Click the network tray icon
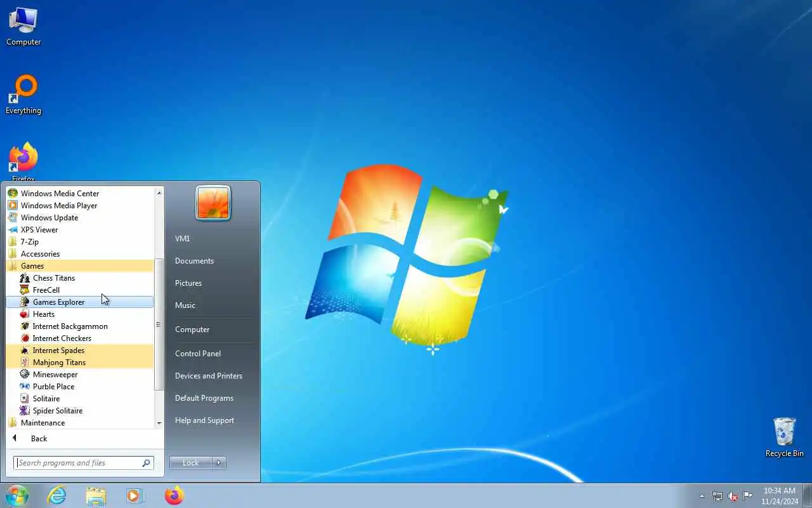Image resolution: width=812 pixels, height=508 pixels. (x=717, y=496)
